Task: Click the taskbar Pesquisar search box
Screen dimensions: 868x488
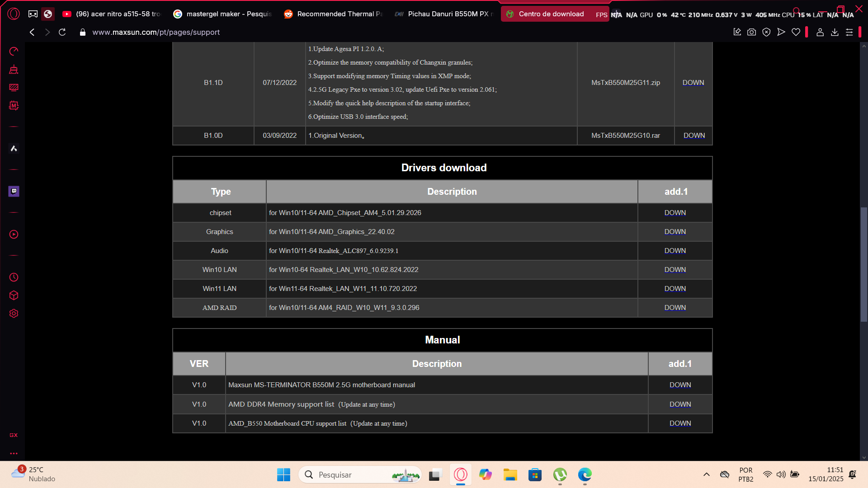Action: pos(360,474)
